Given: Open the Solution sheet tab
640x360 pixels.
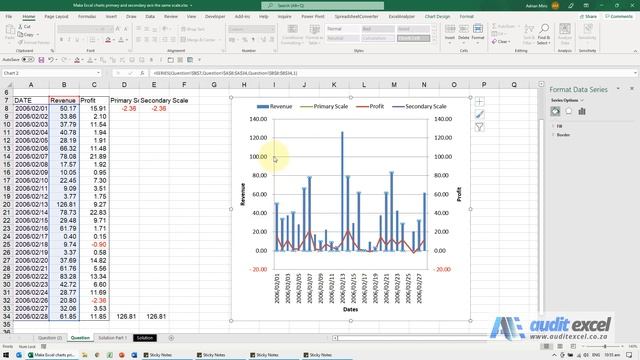Looking at the screenshot, I should 144,338.
